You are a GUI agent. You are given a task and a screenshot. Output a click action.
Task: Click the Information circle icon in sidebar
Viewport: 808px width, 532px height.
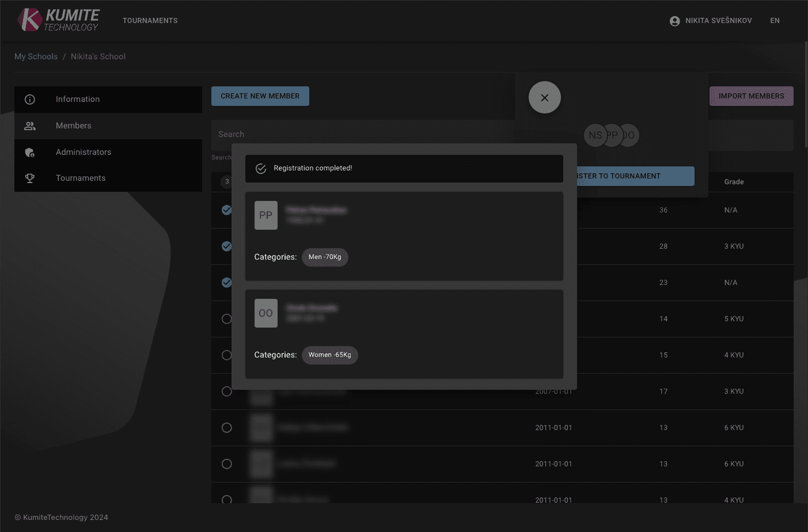click(30, 100)
